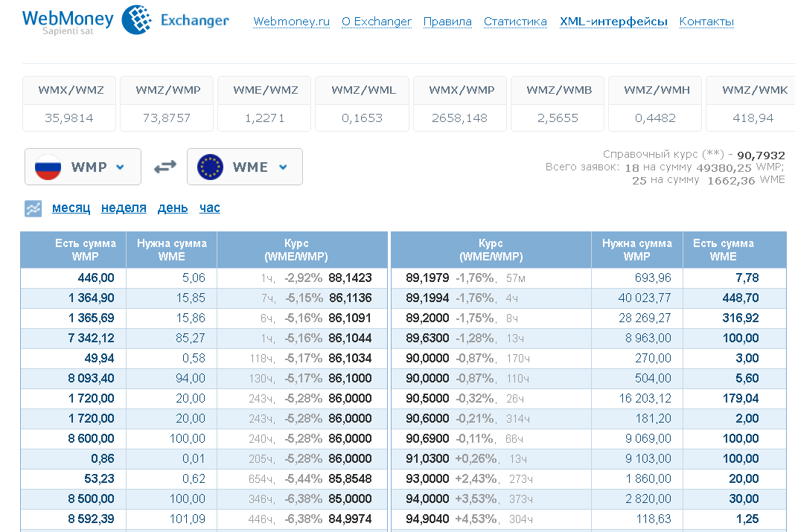The width and height of the screenshot is (795, 532).
Task: Select the WMX/WMP rate tile
Action: pos(460,104)
